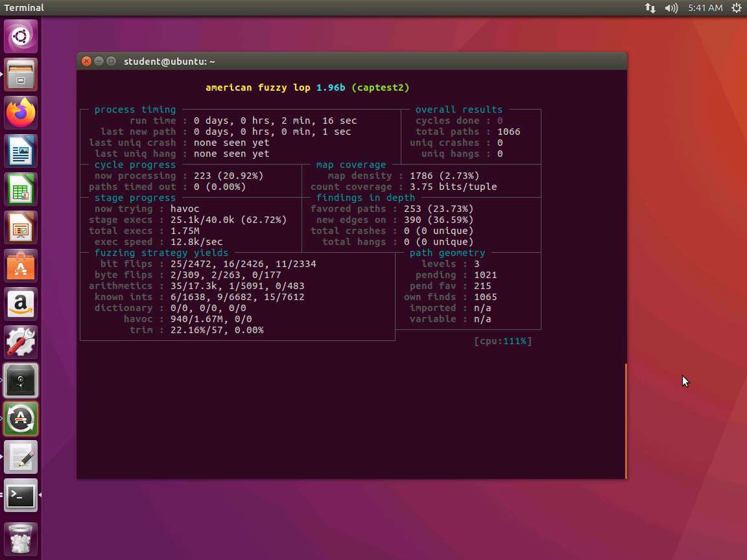The width and height of the screenshot is (747, 560).
Task: Open the Text Editor launcher icon
Action: click(21, 458)
